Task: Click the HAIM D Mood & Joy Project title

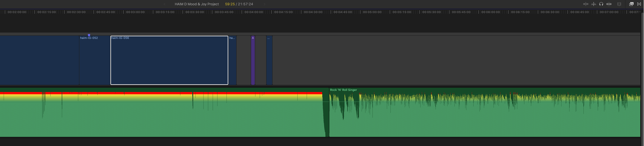Action: (197, 4)
